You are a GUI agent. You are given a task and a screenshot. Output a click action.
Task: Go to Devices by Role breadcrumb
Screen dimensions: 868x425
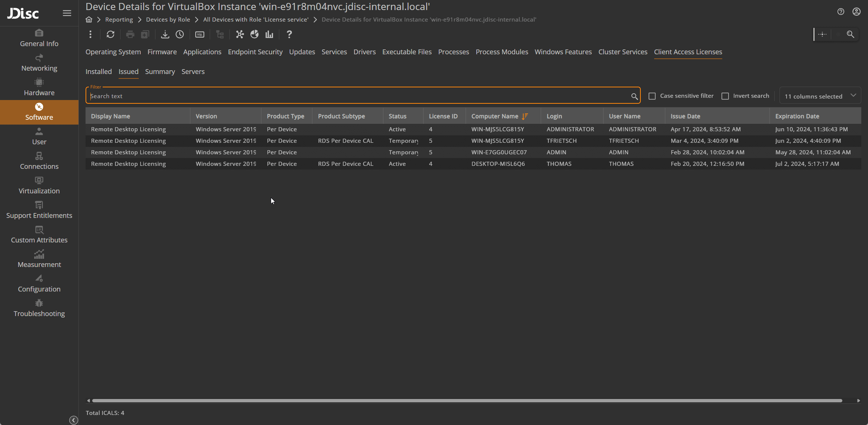(168, 20)
